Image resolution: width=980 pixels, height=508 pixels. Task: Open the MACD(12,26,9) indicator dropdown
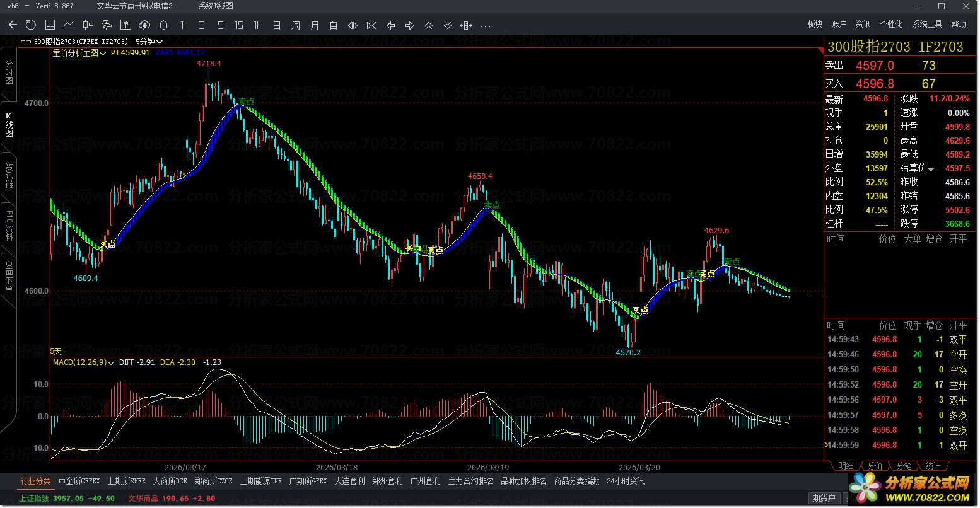(83, 362)
